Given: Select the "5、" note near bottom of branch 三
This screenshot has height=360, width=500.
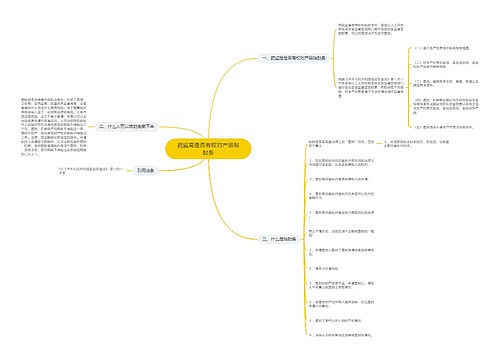Looking at the screenshot, I should pos(336,320).
